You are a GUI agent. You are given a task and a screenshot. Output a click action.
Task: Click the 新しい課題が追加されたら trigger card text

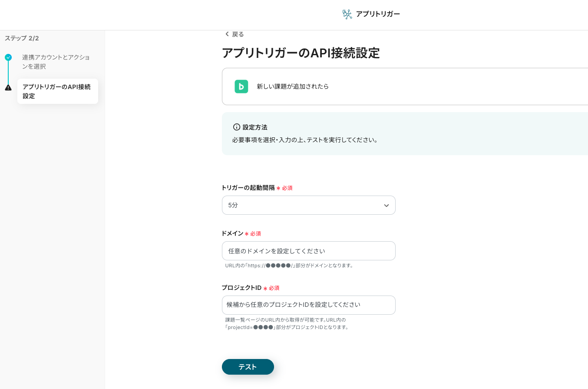[293, 86]
